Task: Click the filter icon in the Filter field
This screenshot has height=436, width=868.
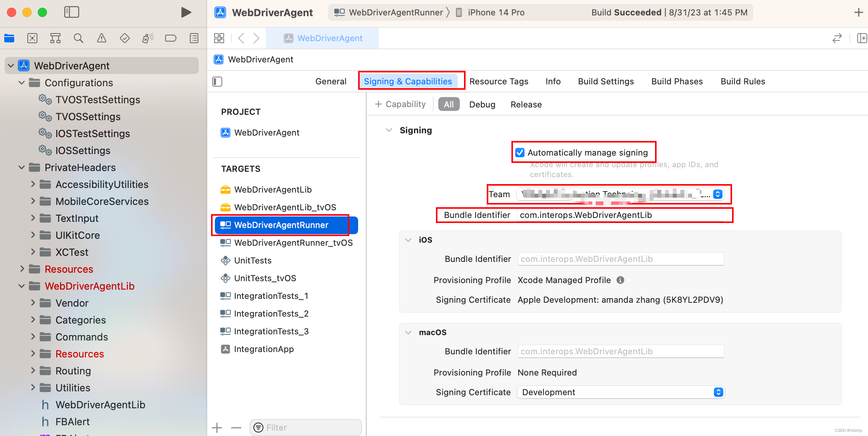Action: point(258,428)
